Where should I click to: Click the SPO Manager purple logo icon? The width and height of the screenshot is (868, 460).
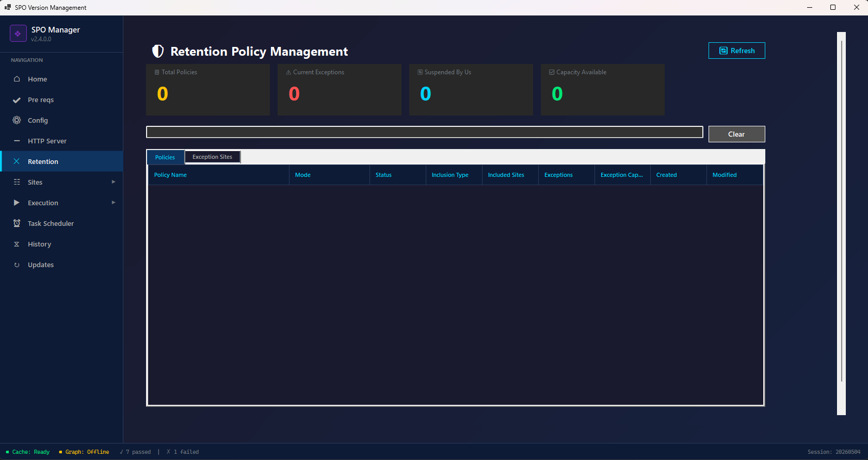(18, 34)
